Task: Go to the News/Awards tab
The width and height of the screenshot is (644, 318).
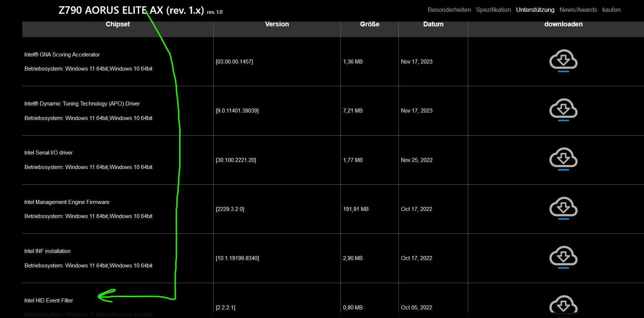Action: 578,10
